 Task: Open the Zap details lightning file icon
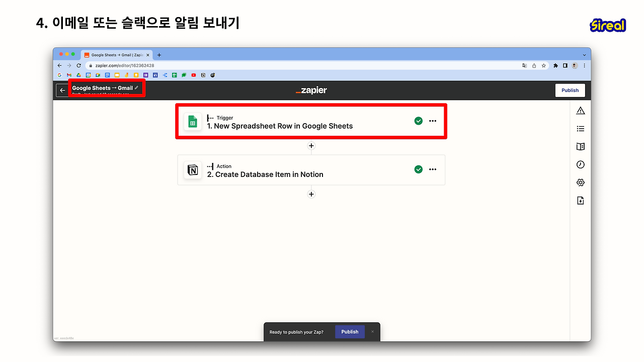pyautogui.click(x=581, y=201)
